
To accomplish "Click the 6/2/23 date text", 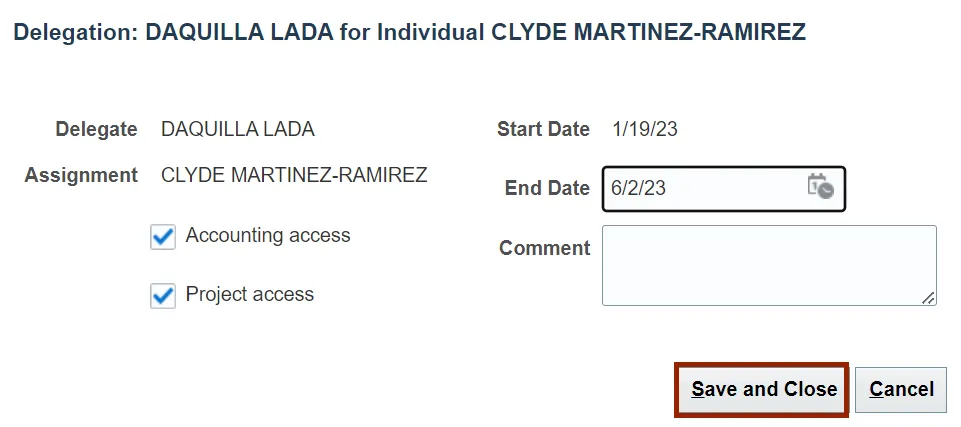I will (x=638, y=188).
